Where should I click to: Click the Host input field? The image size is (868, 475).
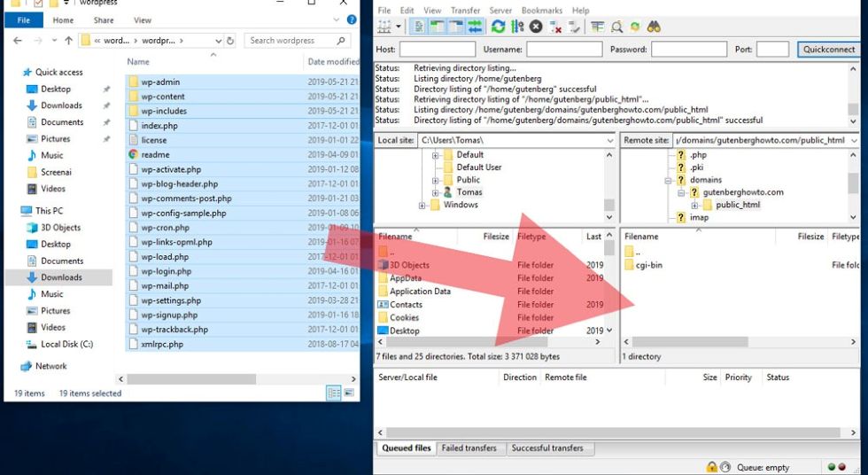pos(438,50)
